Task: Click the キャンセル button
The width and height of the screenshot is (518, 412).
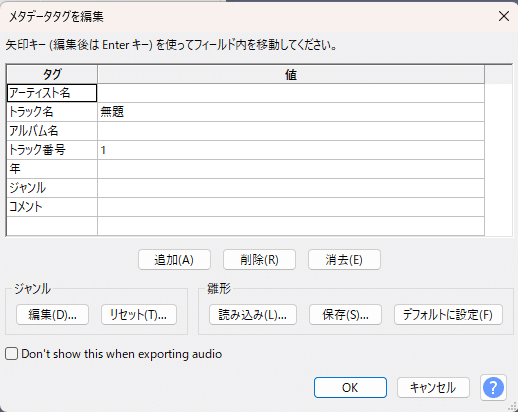Action: tap(433, 388)
